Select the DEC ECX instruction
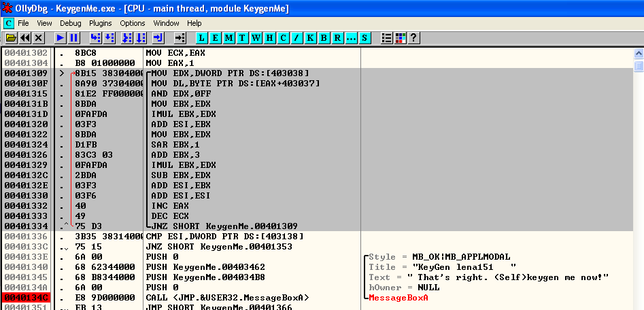 click(169, 216)
